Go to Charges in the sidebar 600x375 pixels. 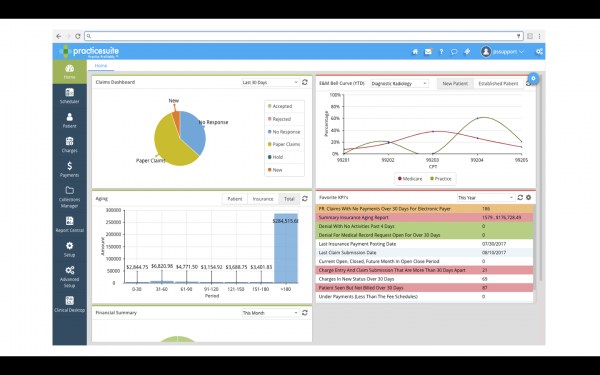(x=70, y=145)
